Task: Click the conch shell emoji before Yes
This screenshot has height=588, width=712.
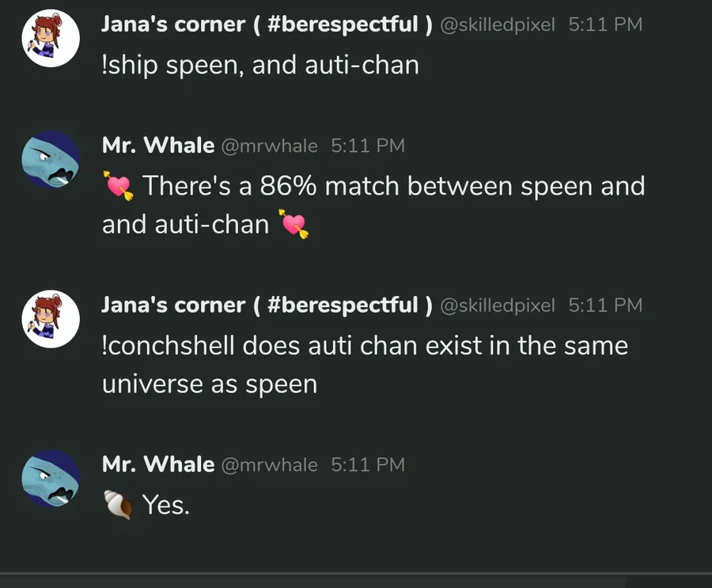Action: click(118, 504)
